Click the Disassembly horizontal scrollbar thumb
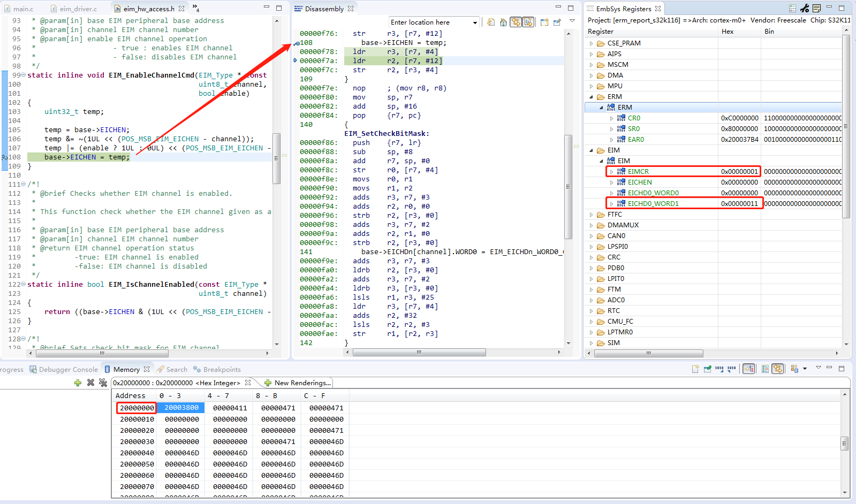Screen dimensions: 856x504 (419, 353)
